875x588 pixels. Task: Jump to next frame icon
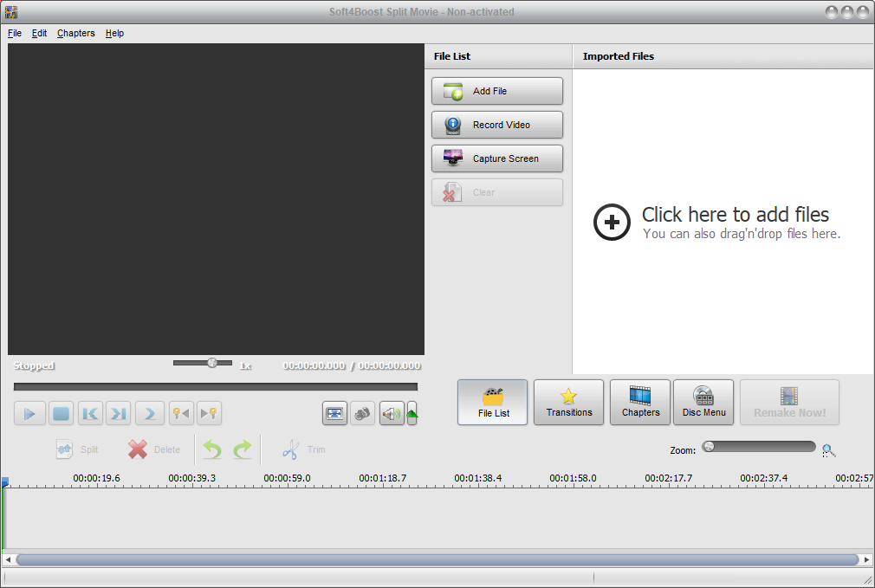[x=118, y=413]
